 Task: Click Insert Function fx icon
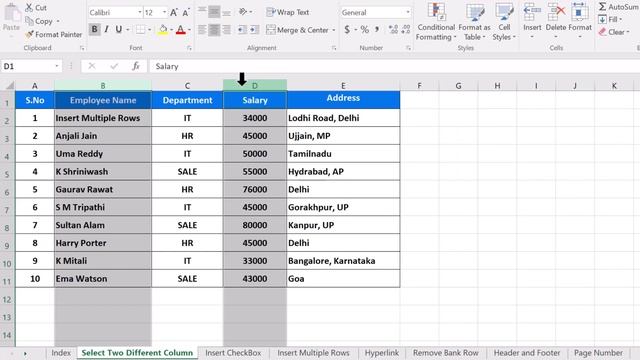click(x=136, y=66)
